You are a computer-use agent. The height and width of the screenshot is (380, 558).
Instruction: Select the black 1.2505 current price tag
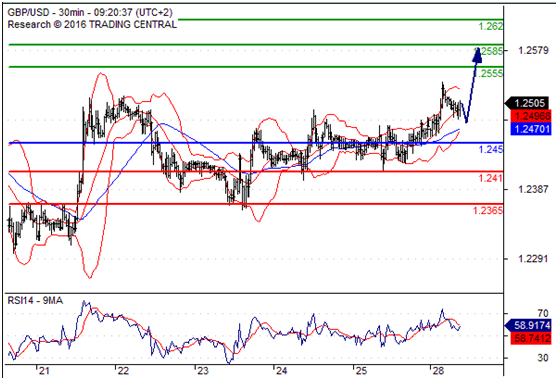click(528, 103)
